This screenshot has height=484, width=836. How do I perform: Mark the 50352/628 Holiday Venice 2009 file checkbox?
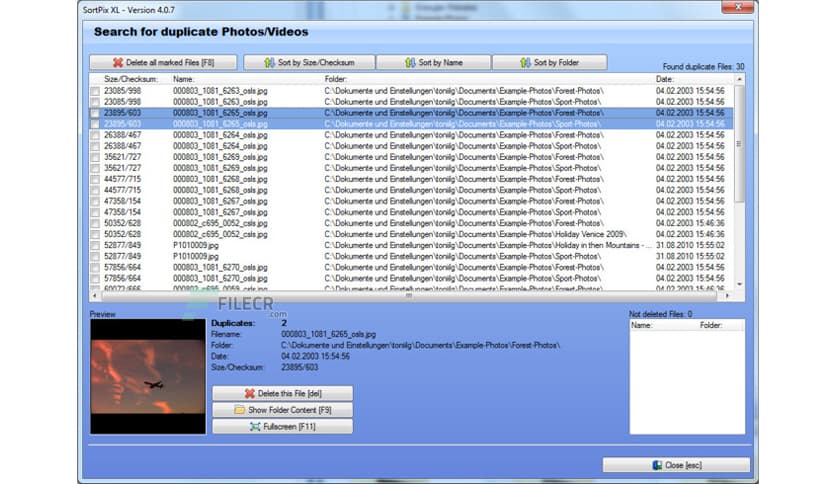(x=95, y=234)
